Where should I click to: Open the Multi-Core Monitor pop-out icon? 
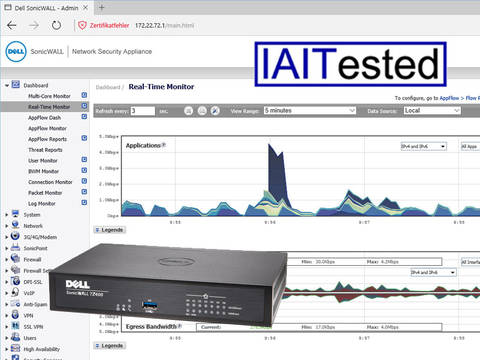click(x=84, y=95)
